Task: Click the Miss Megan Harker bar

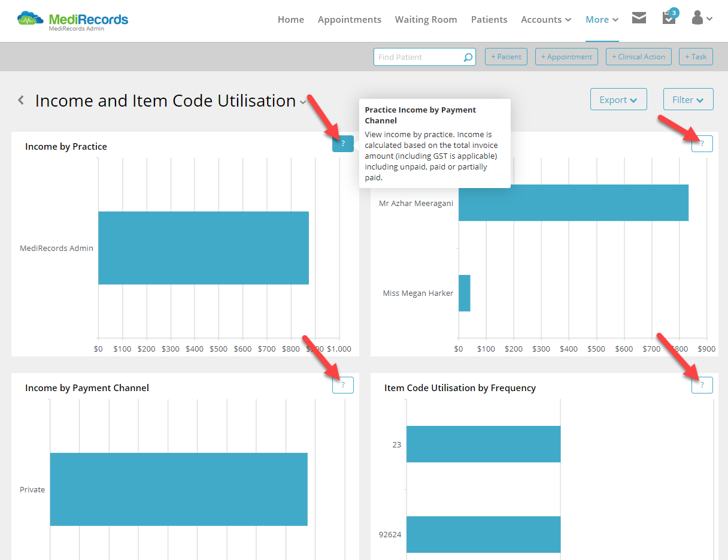Action: pyautogui.click(x=465, y=293)
